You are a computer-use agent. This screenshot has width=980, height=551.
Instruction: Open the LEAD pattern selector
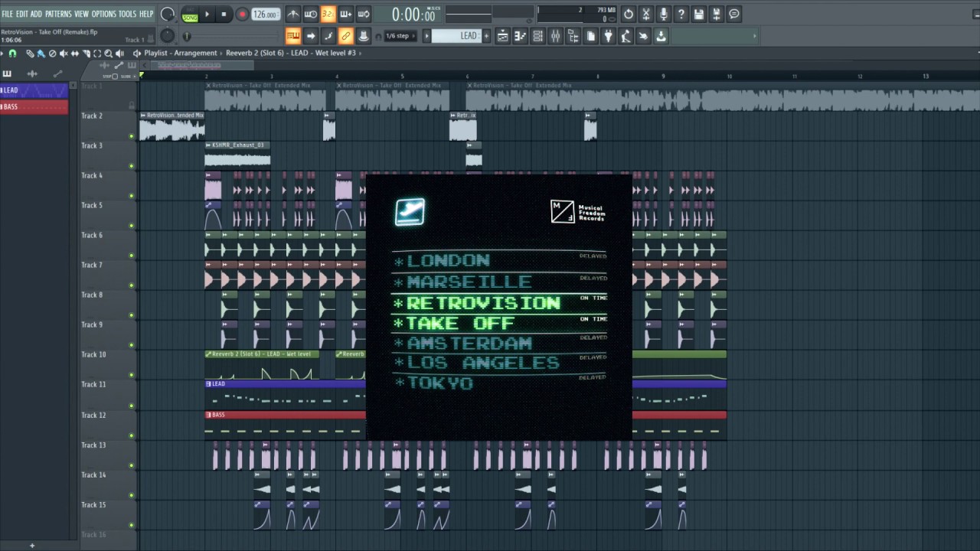[x=456, y=36]
